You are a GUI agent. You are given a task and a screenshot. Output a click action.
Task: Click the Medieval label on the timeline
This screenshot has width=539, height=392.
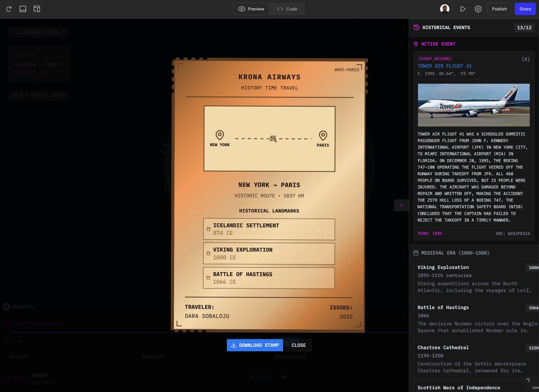pos(154,357)
